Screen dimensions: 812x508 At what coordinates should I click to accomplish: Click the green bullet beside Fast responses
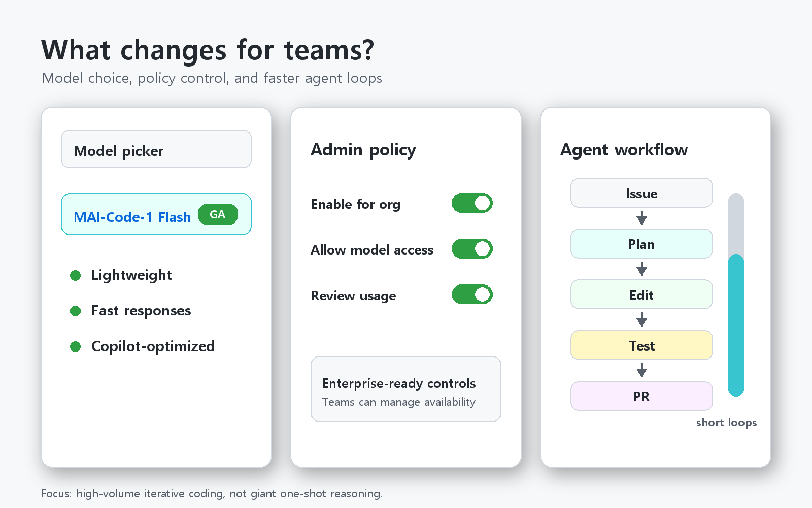point(76,311)
